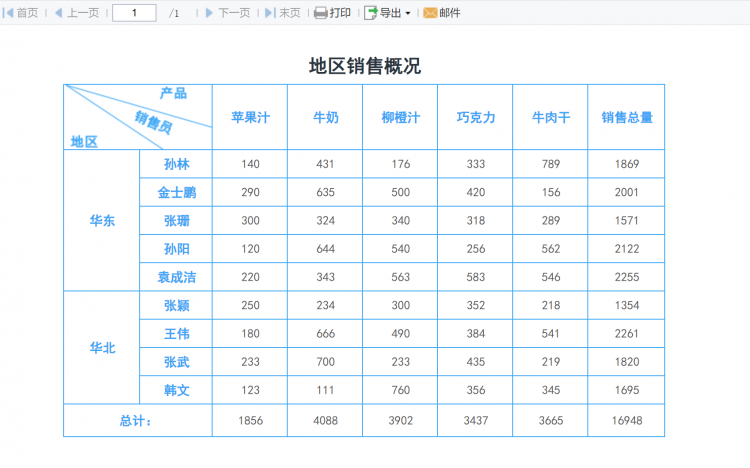Click 韩文's sales total 1695
The height and width of the screenshot is (468, 750).
coord(627,390)
